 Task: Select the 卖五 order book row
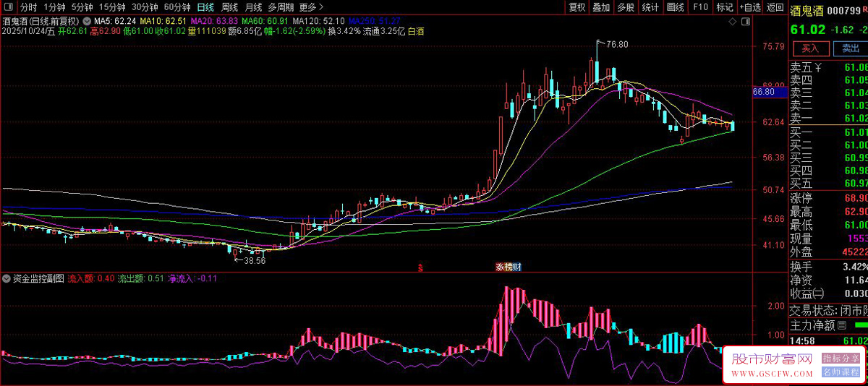coord(829,67)
